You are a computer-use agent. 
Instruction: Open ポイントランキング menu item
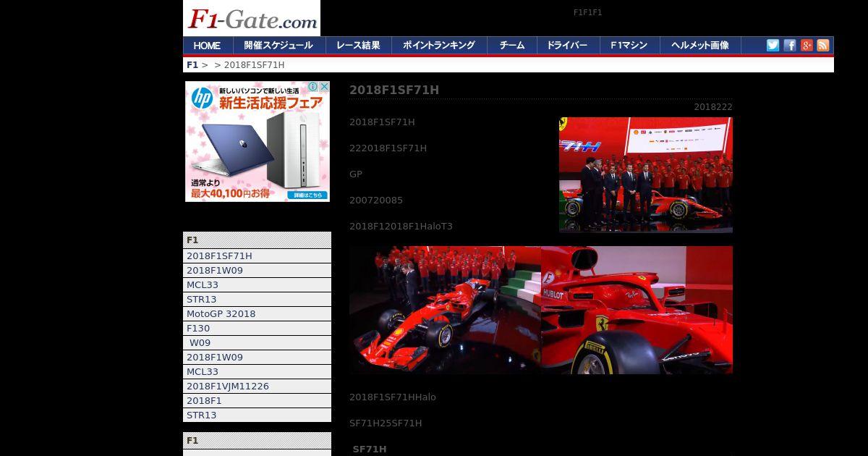coord(439,45)
